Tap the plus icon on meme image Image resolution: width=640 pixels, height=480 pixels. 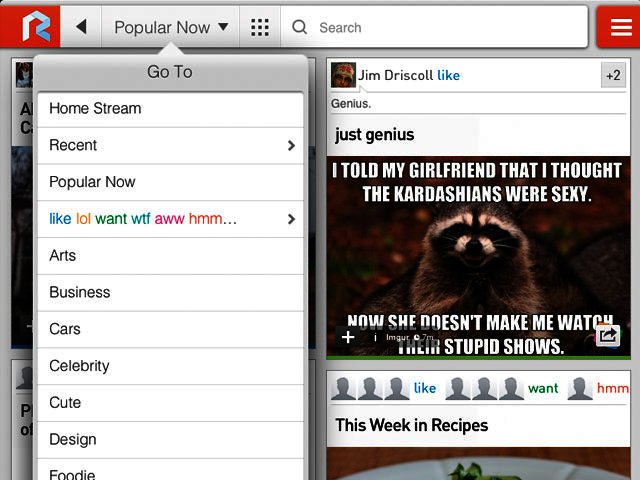pyautogui.click(x=348, y=337)
